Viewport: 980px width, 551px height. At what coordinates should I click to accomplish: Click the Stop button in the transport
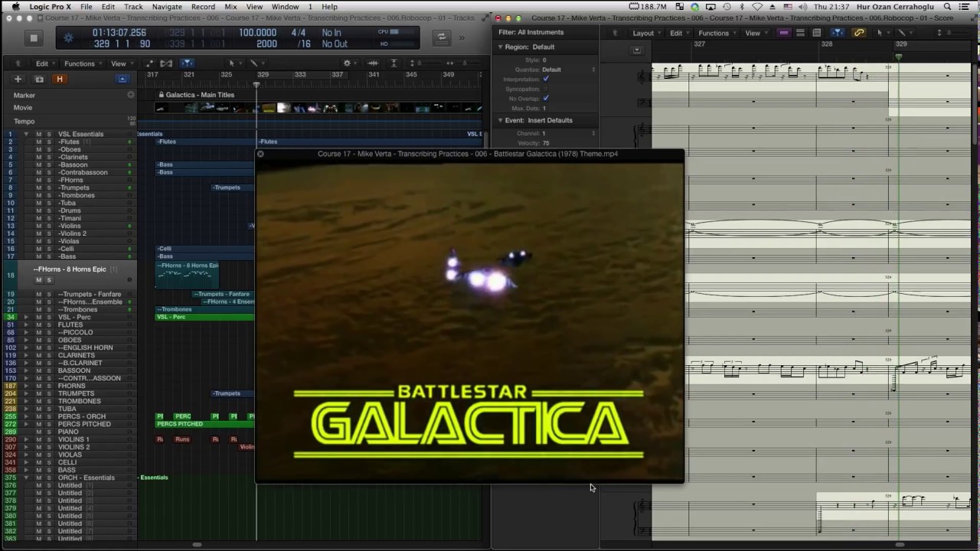point(33,37)
